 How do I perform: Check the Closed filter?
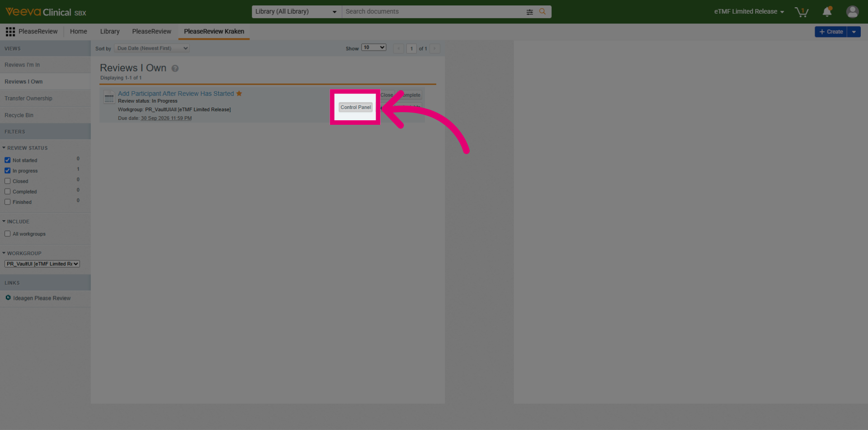7,181
